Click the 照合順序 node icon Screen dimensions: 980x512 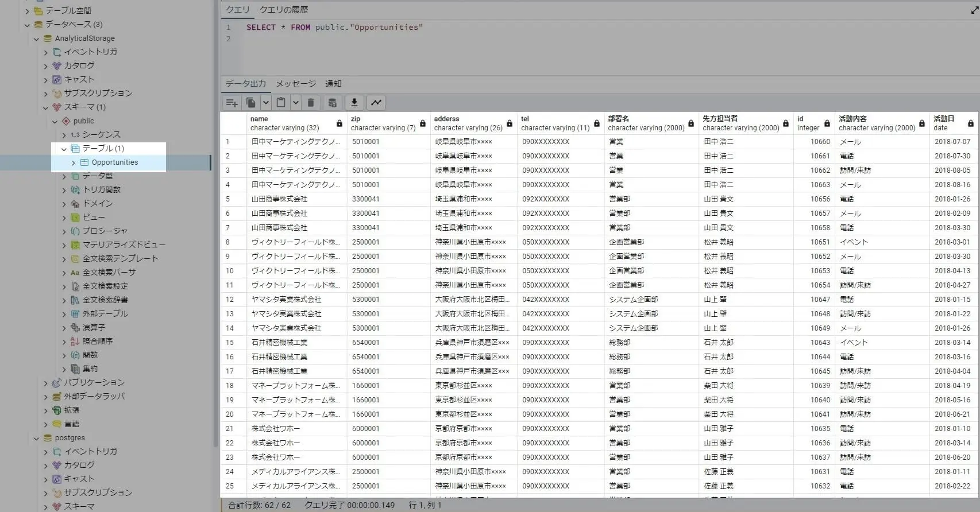[75, 342]
